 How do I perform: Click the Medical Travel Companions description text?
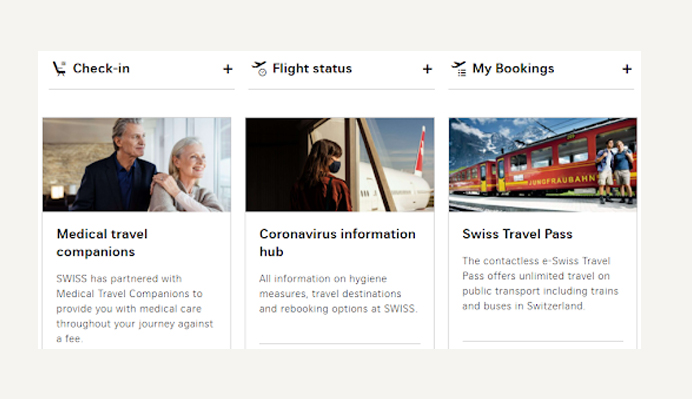click(x=135, y=309)
